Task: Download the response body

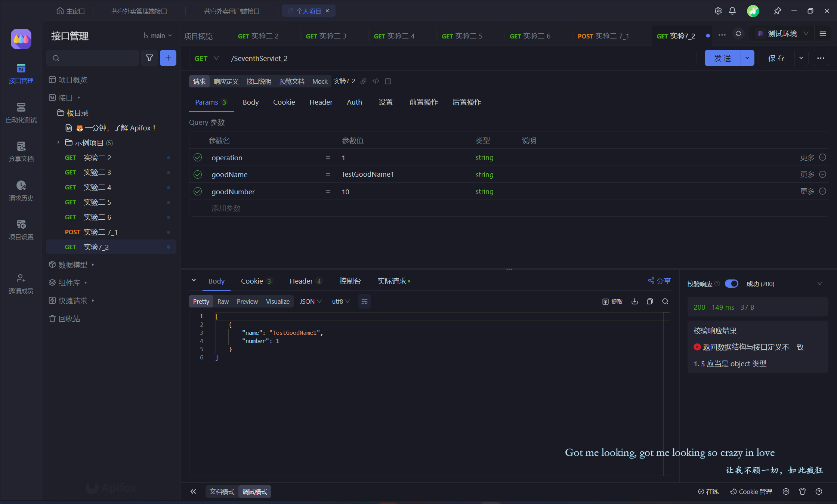Action: pyautogui.click(x=634, y=302)
